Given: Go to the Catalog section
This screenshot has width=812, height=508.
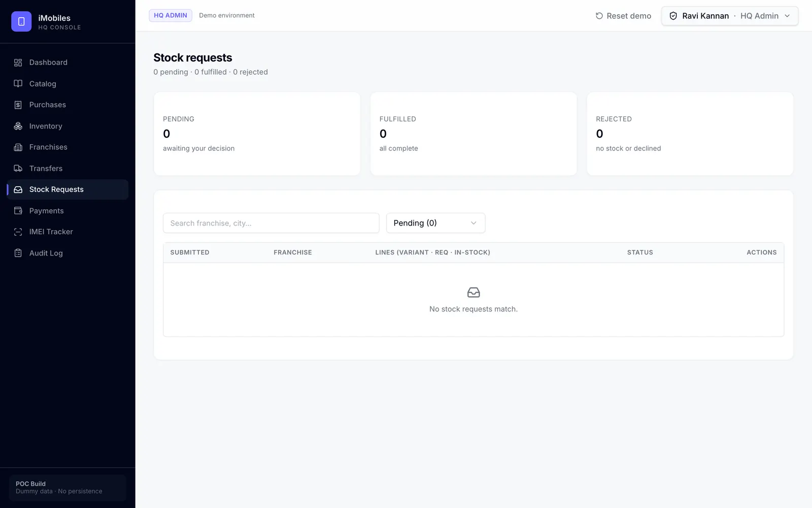Looking at the screenshot, I should coord(67,84).
